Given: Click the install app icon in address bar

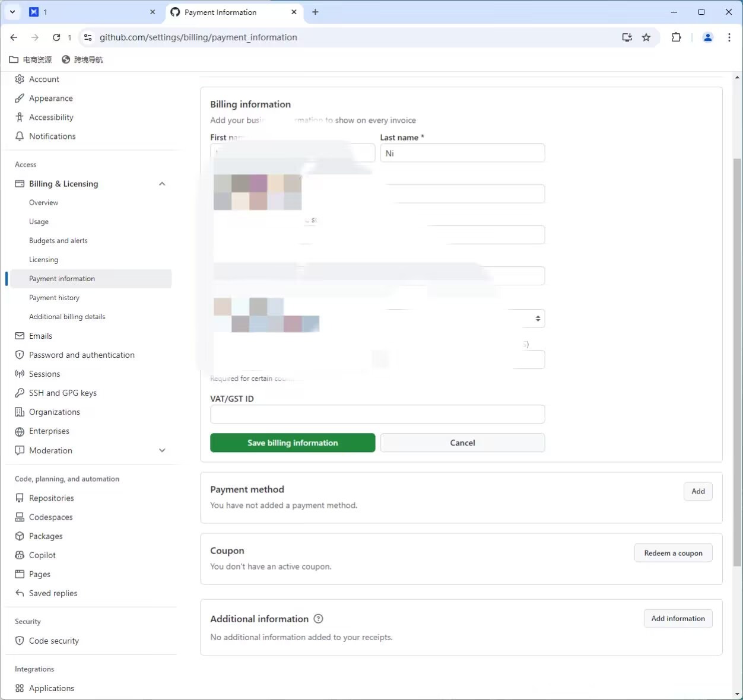Looking at the screenshot, I should [627, 37].
